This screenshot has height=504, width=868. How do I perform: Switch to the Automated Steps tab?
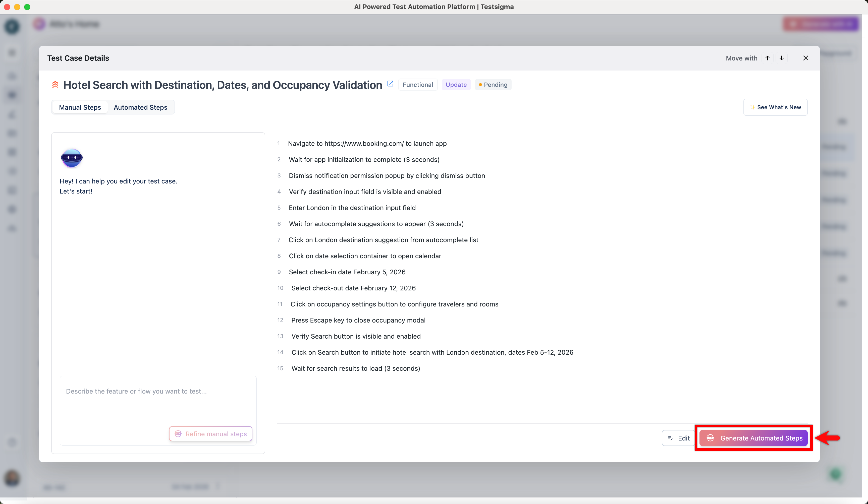[141, 107]
